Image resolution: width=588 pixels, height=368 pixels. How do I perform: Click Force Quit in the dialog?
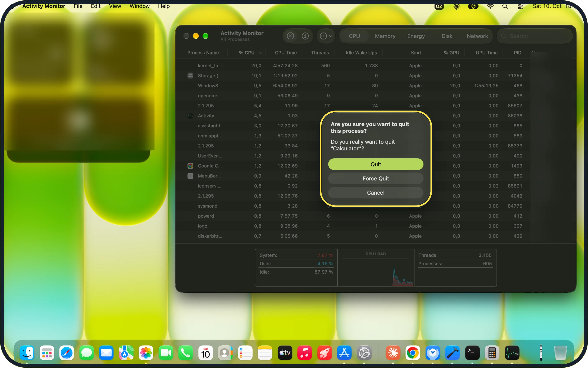click(375, 178)
